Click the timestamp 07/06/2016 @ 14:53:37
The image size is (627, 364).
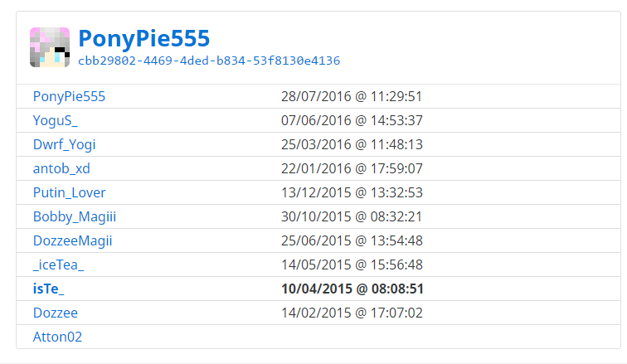coord(352,120)
